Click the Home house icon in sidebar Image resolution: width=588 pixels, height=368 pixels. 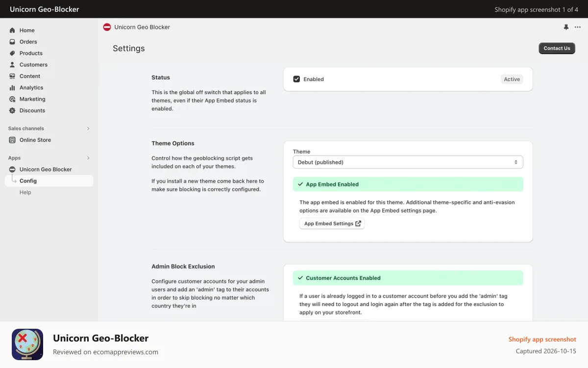pyautogui.click(x=12, y=30)
